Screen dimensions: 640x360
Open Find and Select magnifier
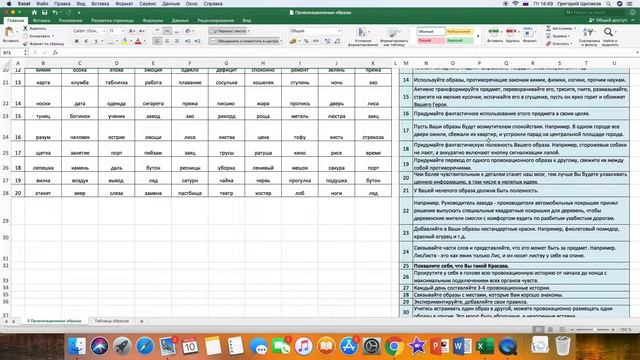click(x=609, y=37)
